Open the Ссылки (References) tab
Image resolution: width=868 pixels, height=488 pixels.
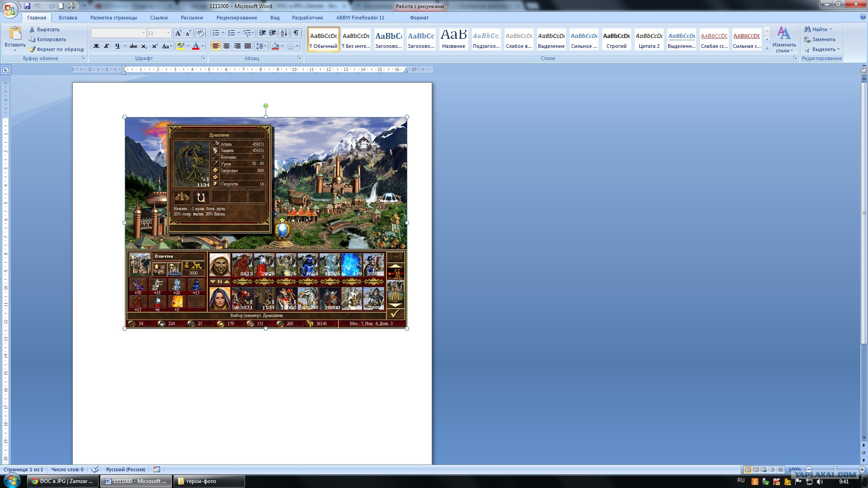tap(159, 18)
